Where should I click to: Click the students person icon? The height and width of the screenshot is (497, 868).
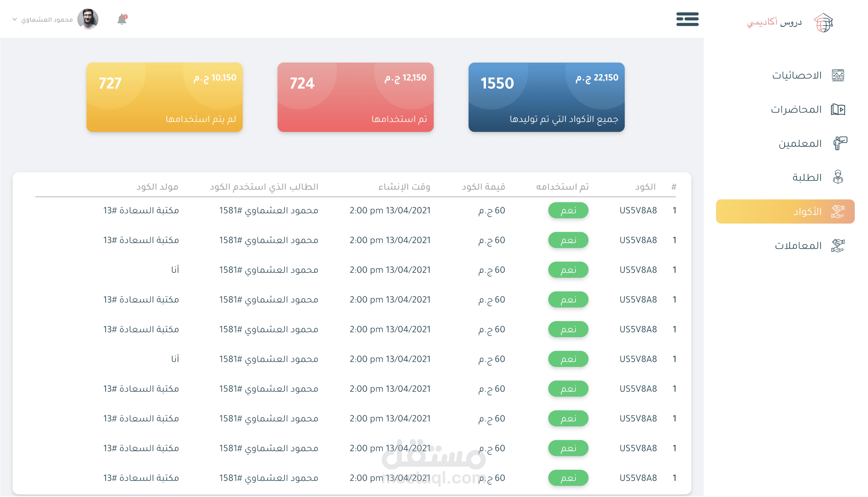(x=838, y=177)
